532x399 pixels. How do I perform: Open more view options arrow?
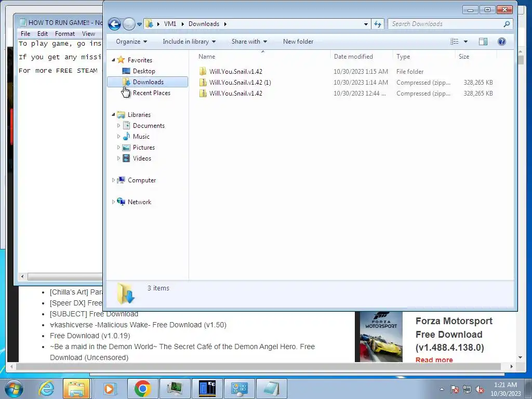[x=465, y=42]
